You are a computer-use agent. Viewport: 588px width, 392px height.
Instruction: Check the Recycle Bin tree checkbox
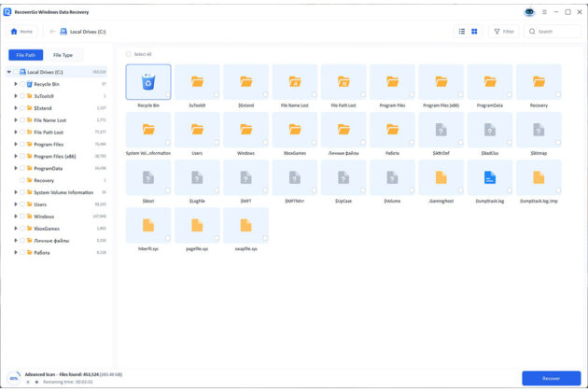(22, 84)
